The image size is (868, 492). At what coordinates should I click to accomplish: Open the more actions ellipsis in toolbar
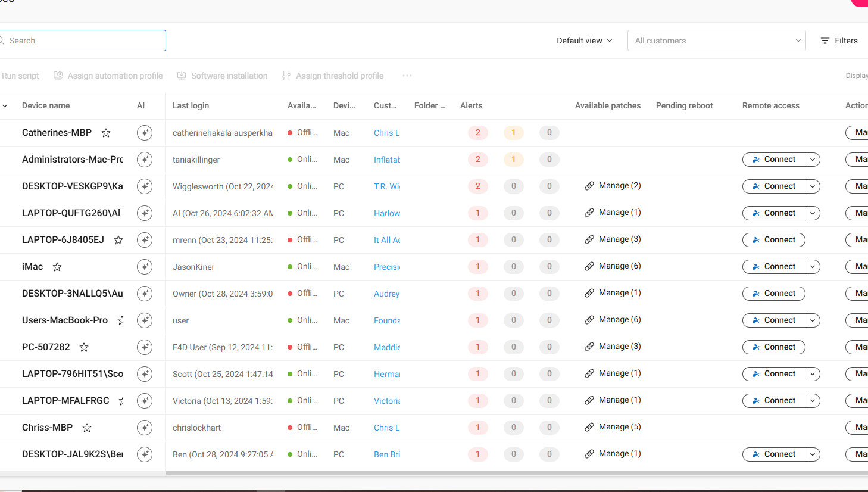[407, 76]
